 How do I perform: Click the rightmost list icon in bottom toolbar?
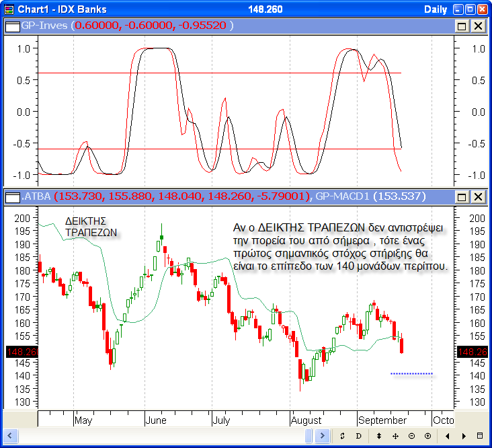click(x=479, y=436)
